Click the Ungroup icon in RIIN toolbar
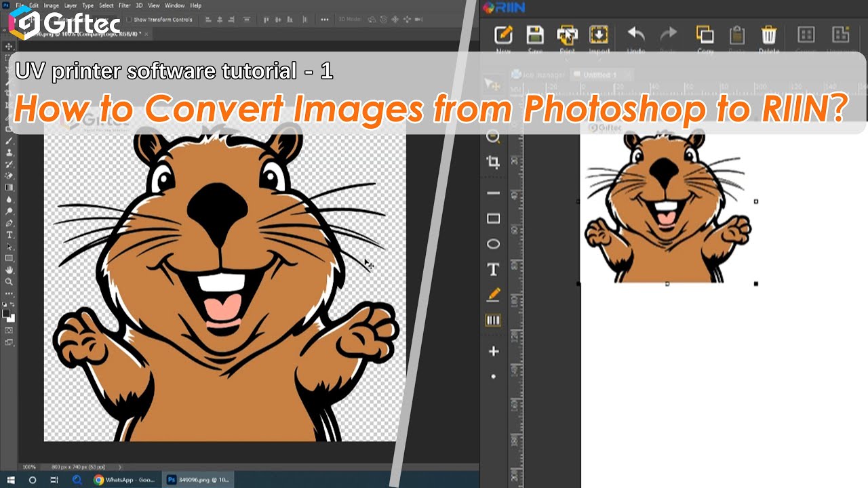The width and height of the screenshot is (868, 488). 841,35
